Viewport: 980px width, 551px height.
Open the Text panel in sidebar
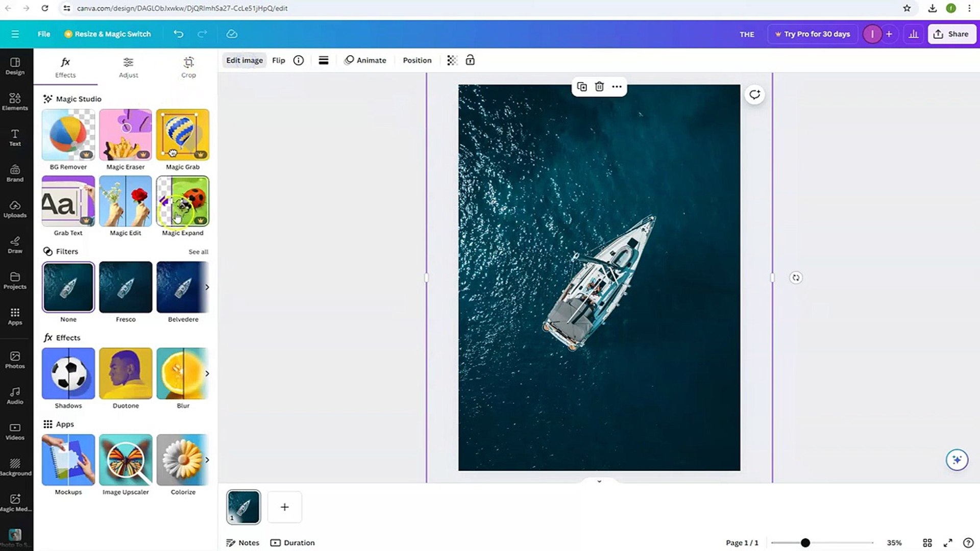pyautogui.click(x=15, y=138)
